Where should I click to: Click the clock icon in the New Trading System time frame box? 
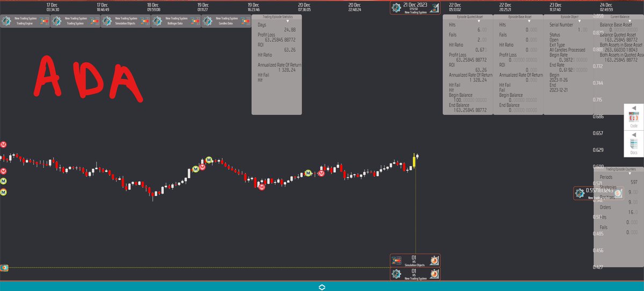(x=435, y=274)
